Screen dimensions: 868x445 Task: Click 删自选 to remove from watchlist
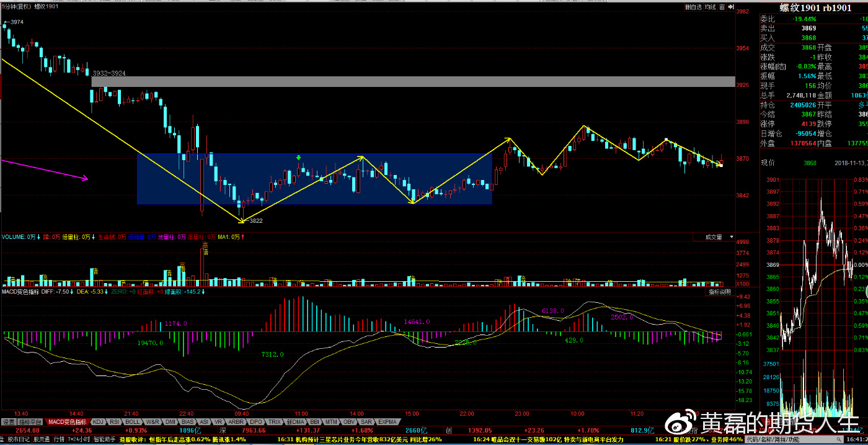coord(693,7)
